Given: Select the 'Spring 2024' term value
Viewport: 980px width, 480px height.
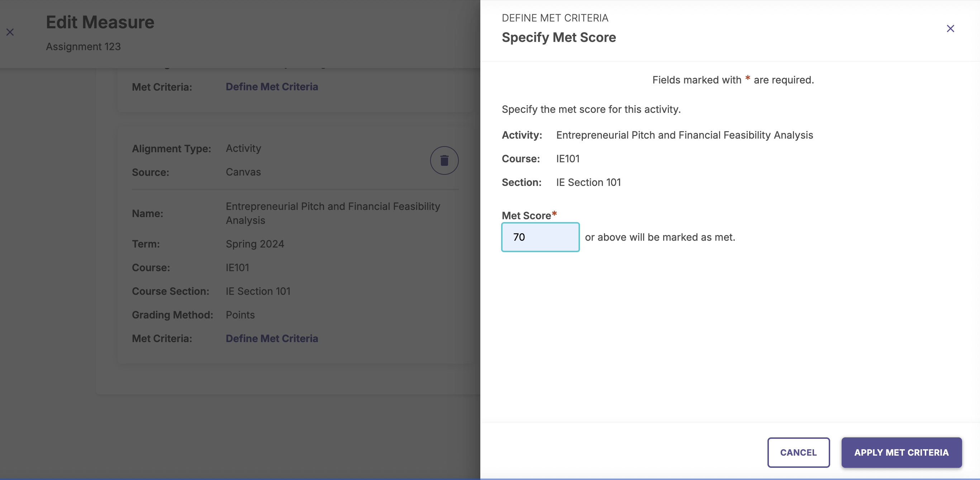Looking at the screenshot, I should pos(255,244).
